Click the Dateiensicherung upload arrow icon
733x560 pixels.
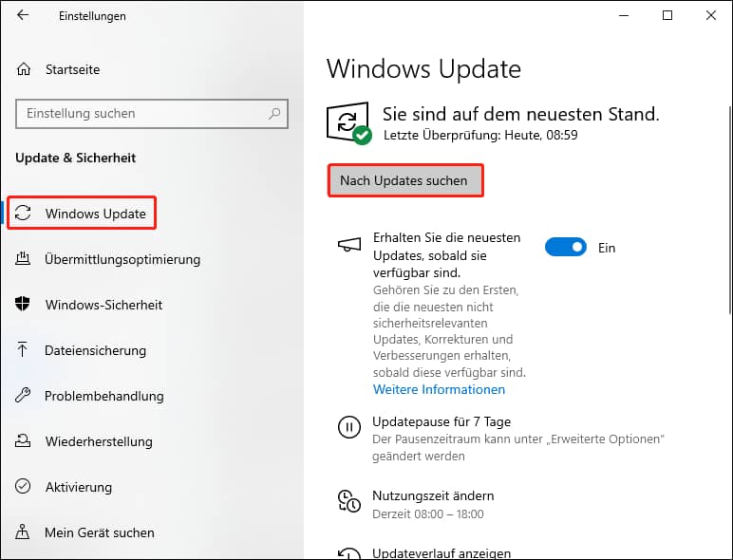[x=23, y=349]
